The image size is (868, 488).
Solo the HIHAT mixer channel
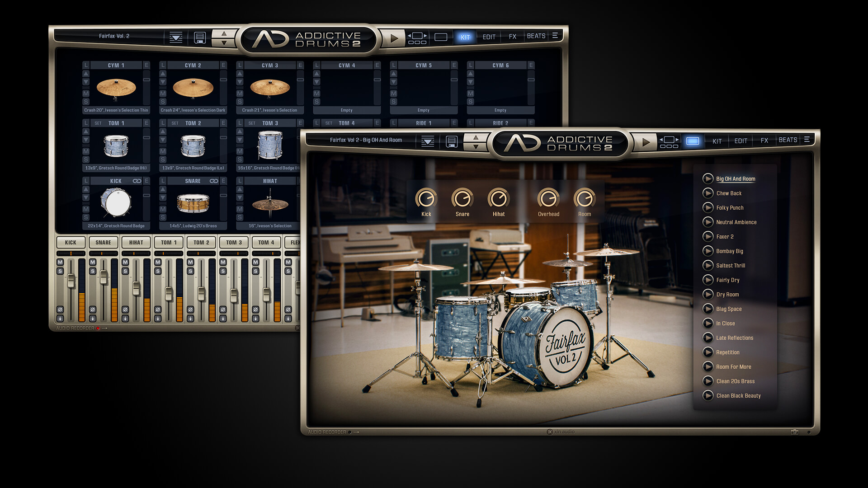pos(125,271)
